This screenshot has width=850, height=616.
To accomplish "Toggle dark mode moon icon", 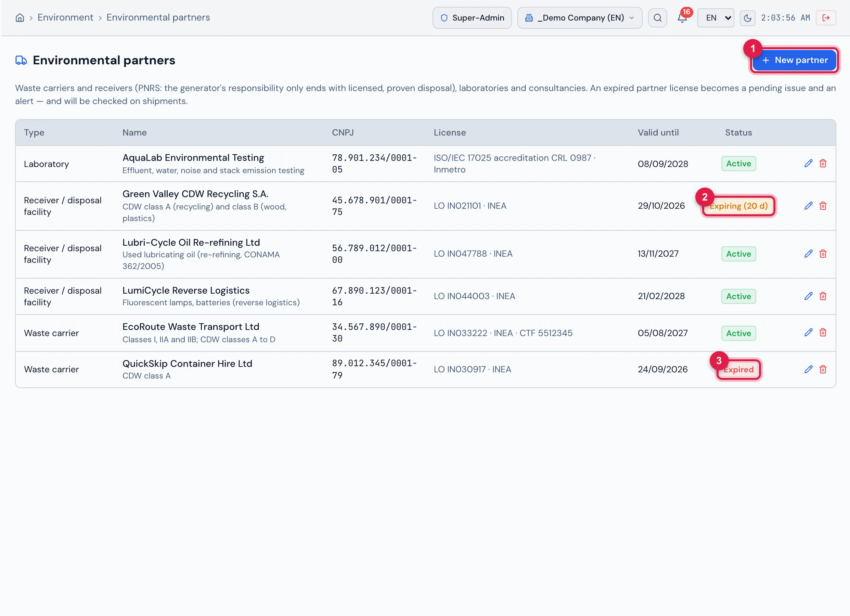I will [x=747, y=17].
